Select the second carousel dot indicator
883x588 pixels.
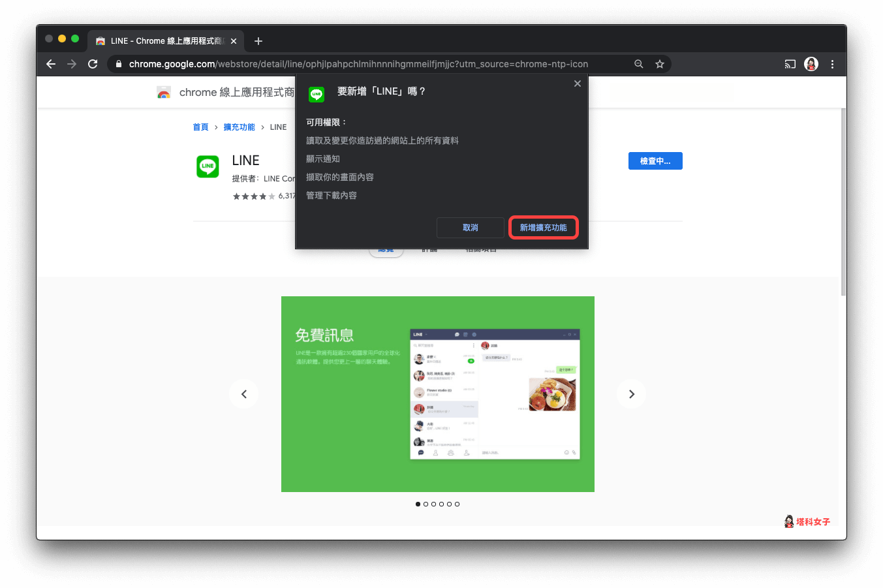pyautogui.click(x=426, y=504)
